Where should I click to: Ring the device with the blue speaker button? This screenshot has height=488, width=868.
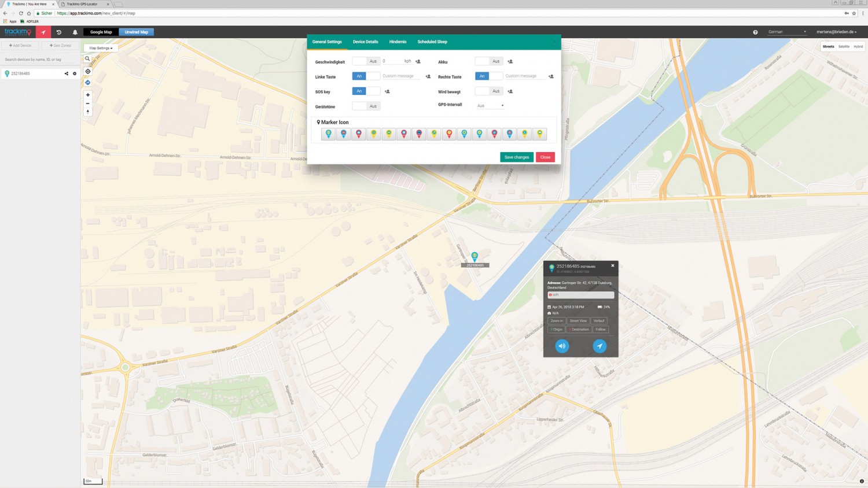[x=562, y=346]
